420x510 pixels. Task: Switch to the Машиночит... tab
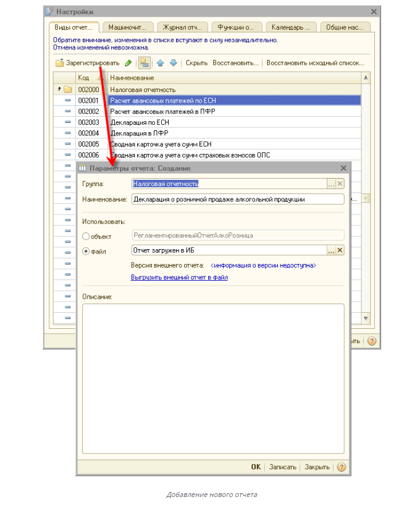pyautogui.click(x=127, y=27)
